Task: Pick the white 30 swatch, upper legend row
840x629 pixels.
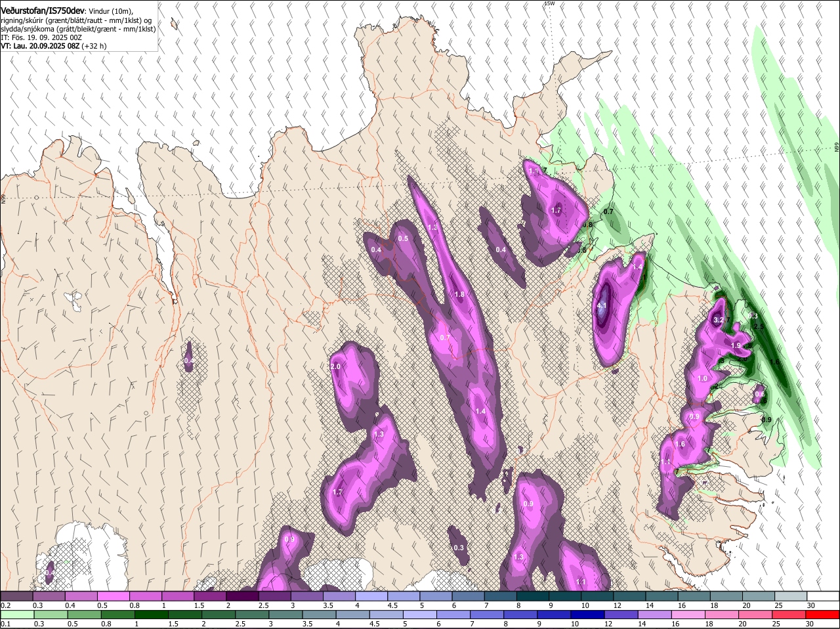Action: point(824,596)
